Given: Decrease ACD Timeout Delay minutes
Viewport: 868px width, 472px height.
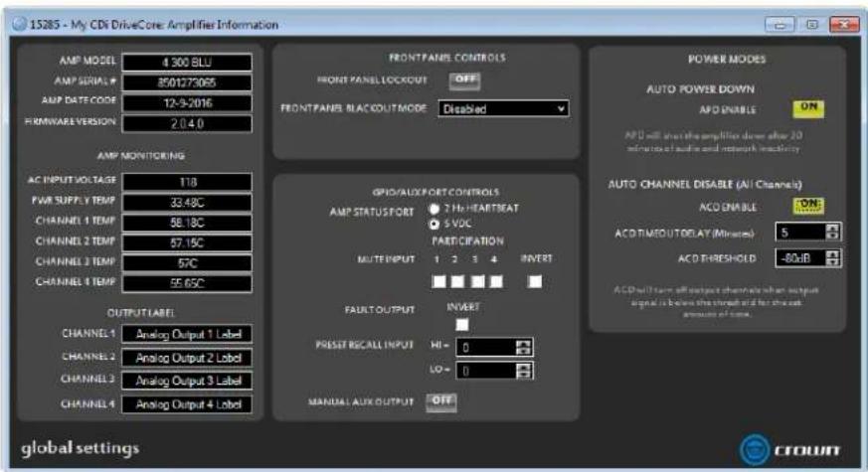Looking at the screenshot, I should point(832,236).
